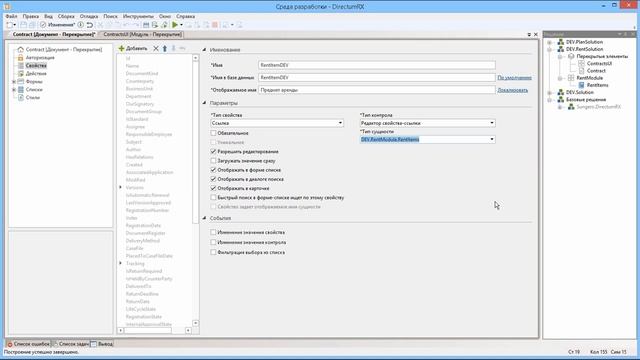Select Tracking property in list
Viewport: 640px width, 360px height.
pyautogui.click(x=135, y=264)
